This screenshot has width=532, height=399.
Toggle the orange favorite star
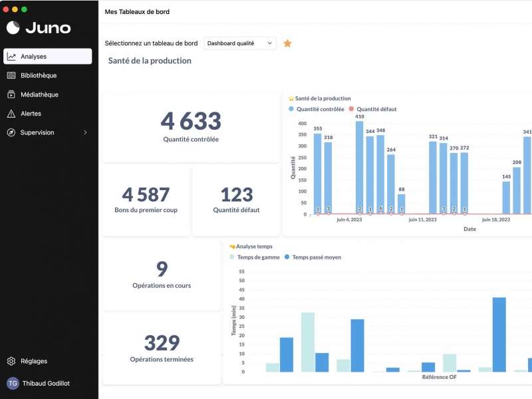tap(287, 43)
